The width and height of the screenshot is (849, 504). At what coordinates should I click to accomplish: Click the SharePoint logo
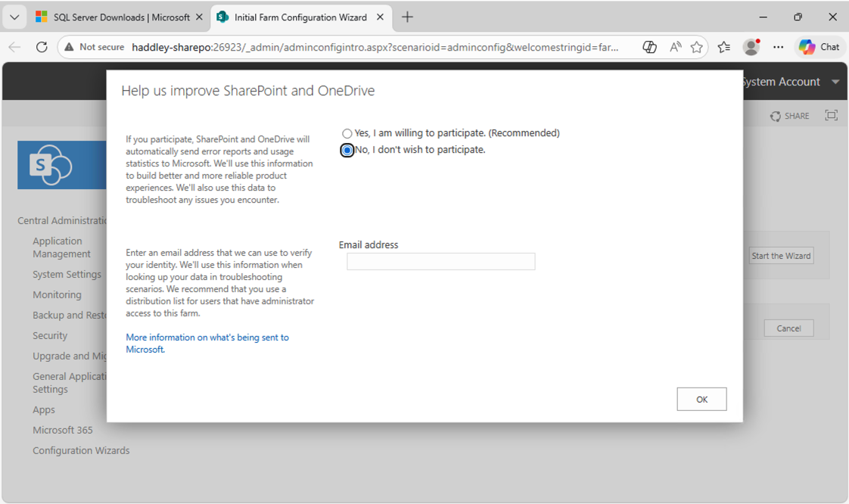(62, 165)
